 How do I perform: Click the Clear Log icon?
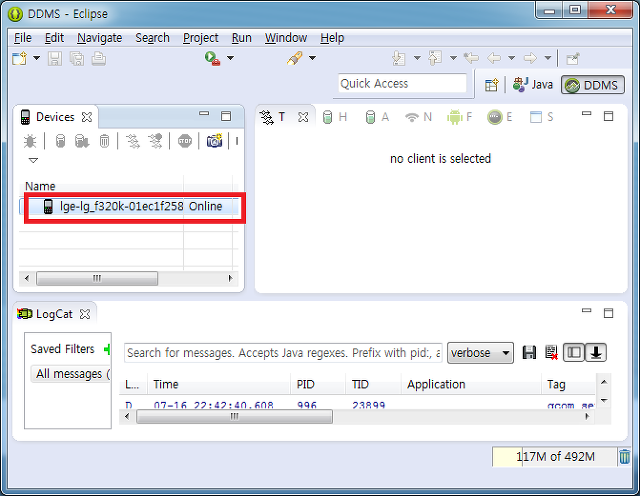point(551,353)
